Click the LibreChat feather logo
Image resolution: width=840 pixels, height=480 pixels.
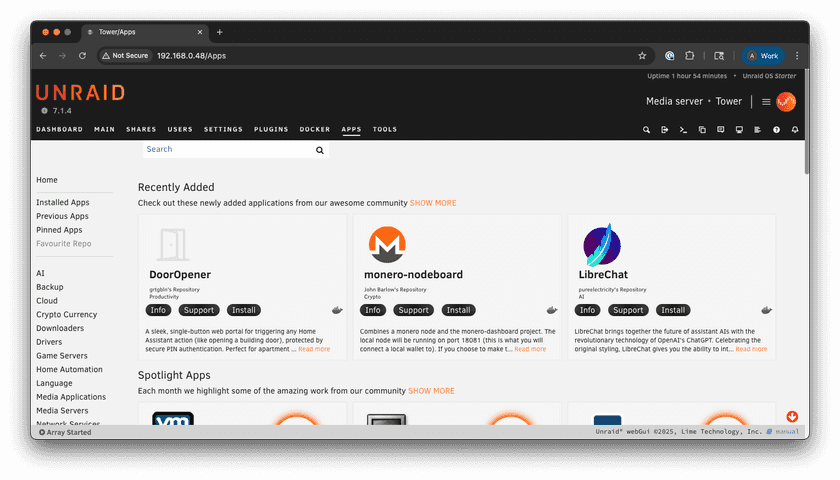[x=602, y=245]
